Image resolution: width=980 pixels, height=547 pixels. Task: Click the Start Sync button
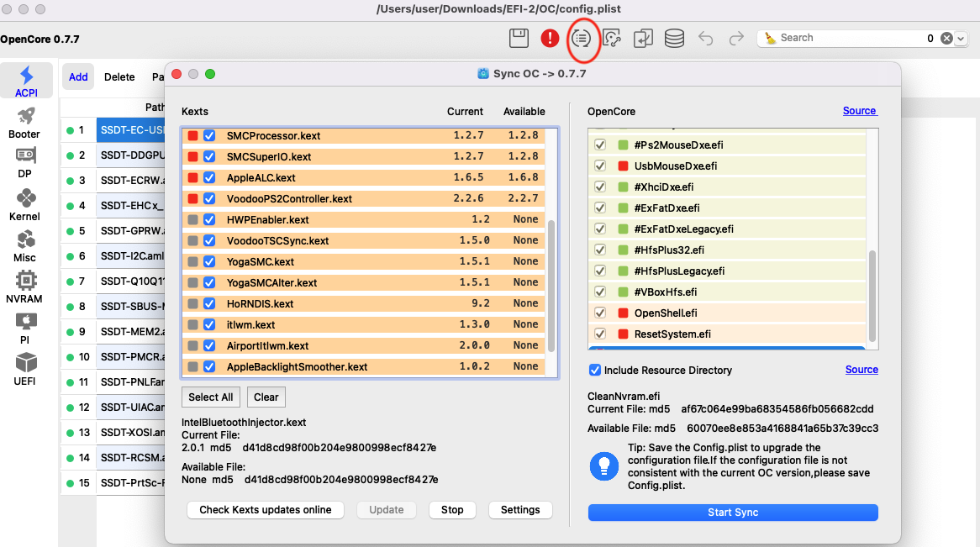[x=733, y=513]
